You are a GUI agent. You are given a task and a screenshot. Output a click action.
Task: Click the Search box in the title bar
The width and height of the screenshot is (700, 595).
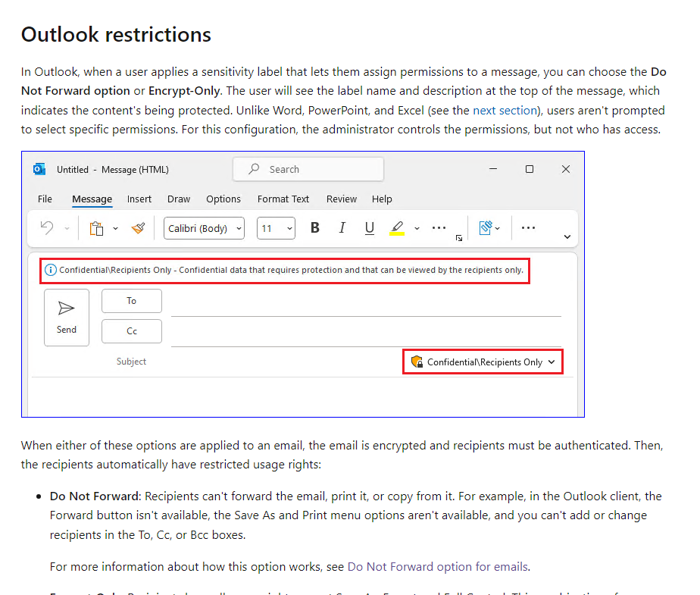[x=308, y=169]
